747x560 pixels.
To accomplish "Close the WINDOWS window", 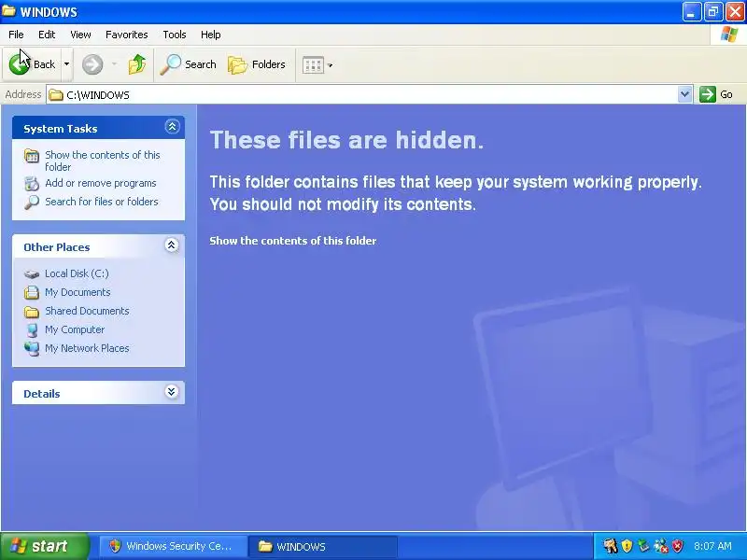I will tap(735, 12).
